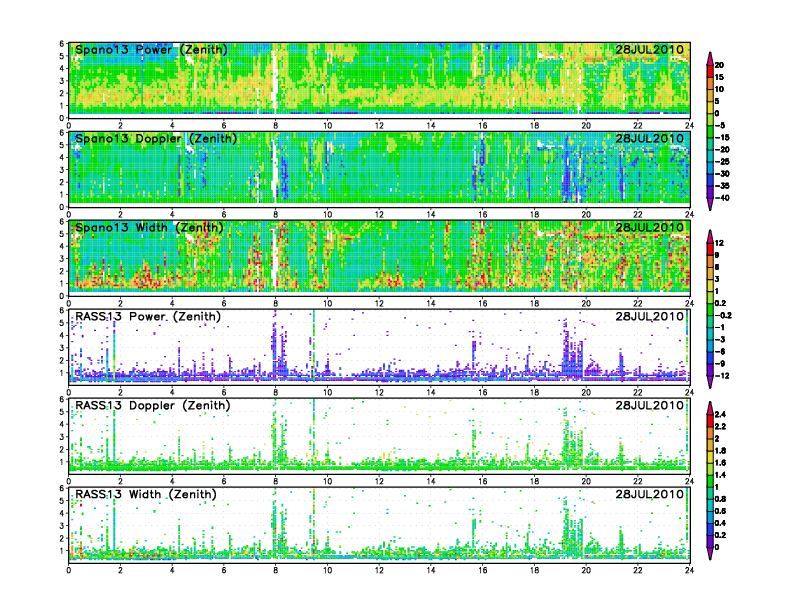Click the "2.4" label on the bottom colorbar
Screen dimensions: 792x612
click(721, 415)
